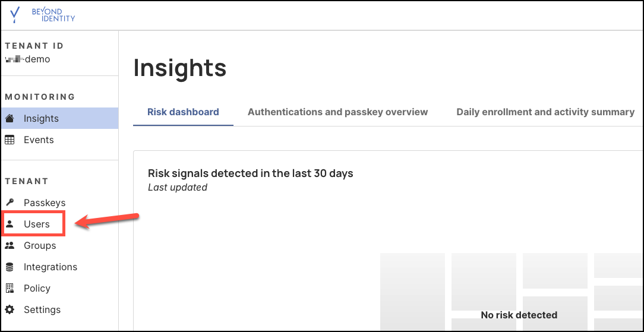Click the Policy building icon
The image size is (644, 332).
pyautogui.click(x=10, y=288)
